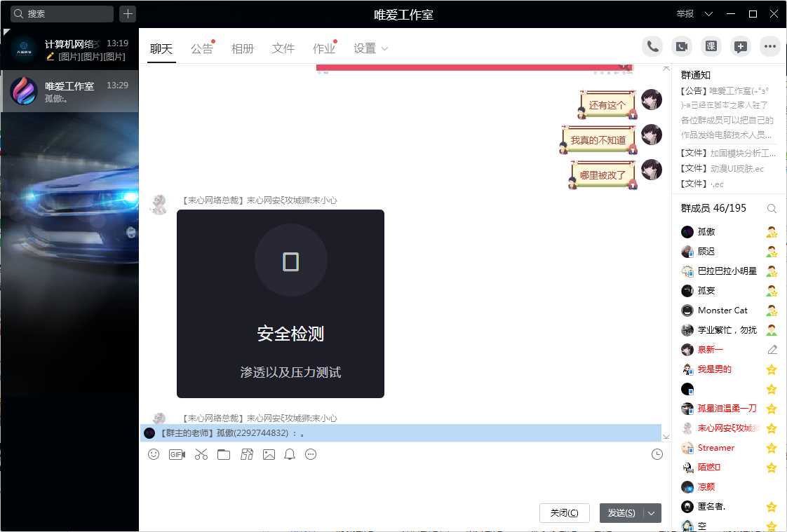Viewport: 787px width, 532px height.
Task: Search group members magnifier icon
Action: click(x=772, y=209)
